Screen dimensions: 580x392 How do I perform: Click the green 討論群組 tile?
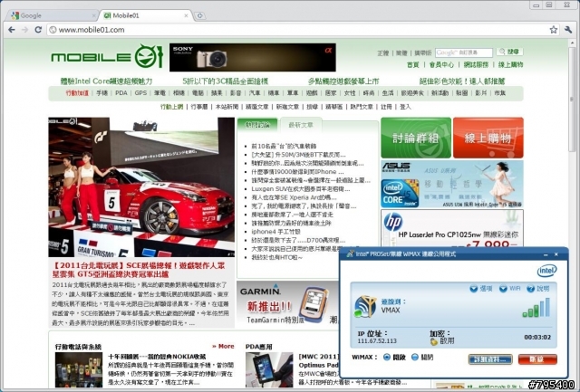[416, 138]
